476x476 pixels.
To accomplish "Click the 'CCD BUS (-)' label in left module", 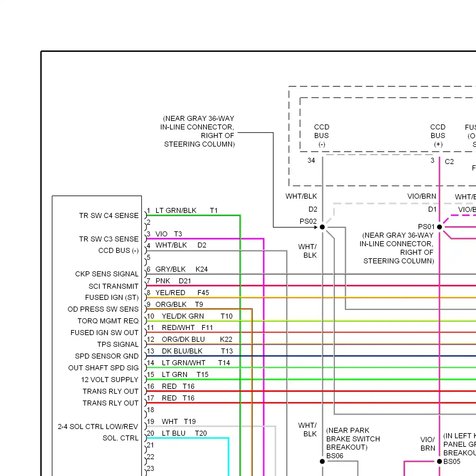I will tap(118, 250).
